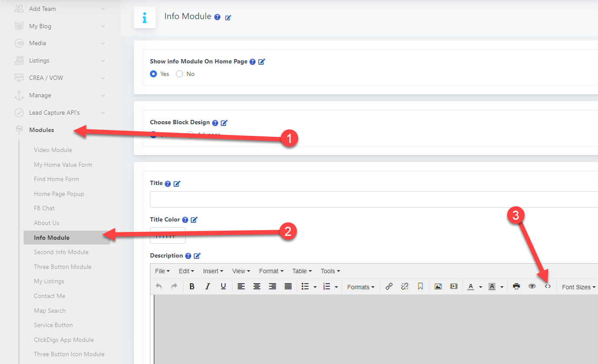The height and width of the screenshot is (364, 598).
Task: Go to Three Button Module page
Action: coord(63,267)
